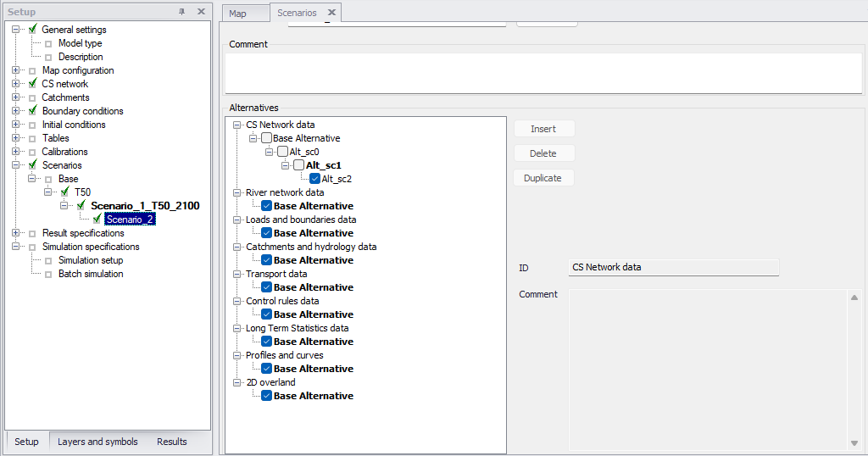Image resolution: width=868 pixels, height=456 pixels.
Task: Select Scenario_1_T50_2100 in tree
Action: [145, 206]
